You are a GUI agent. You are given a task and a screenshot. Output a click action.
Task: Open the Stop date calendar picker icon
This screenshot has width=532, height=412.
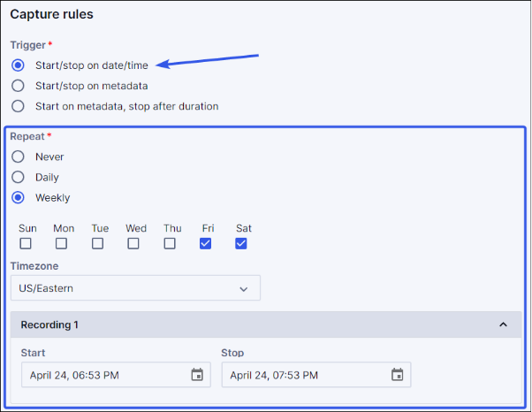(397, 375)
